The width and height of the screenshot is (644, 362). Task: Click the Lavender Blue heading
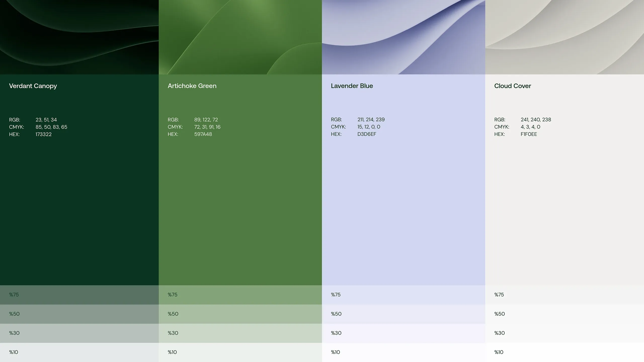[352, 86]
